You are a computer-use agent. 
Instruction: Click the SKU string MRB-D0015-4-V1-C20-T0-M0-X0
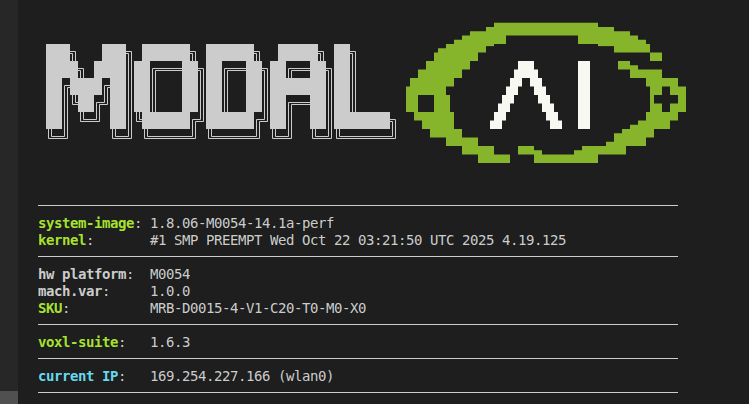click(258, 308)
